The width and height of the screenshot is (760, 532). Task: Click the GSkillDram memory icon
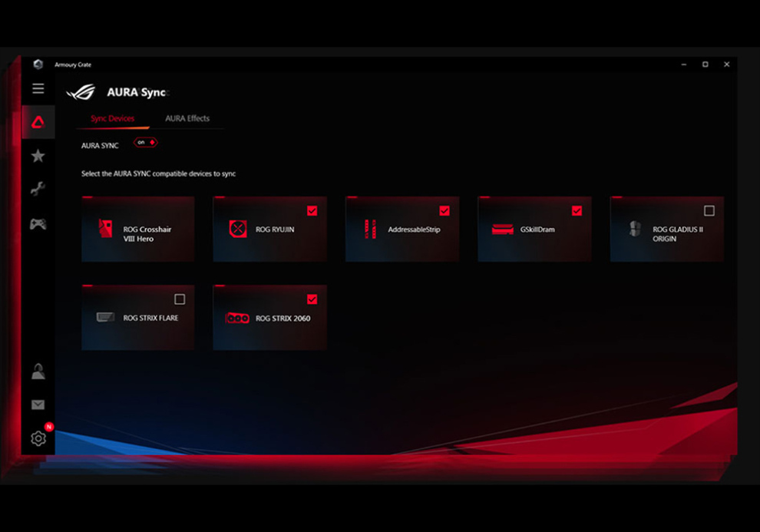(x=503, y=230)
